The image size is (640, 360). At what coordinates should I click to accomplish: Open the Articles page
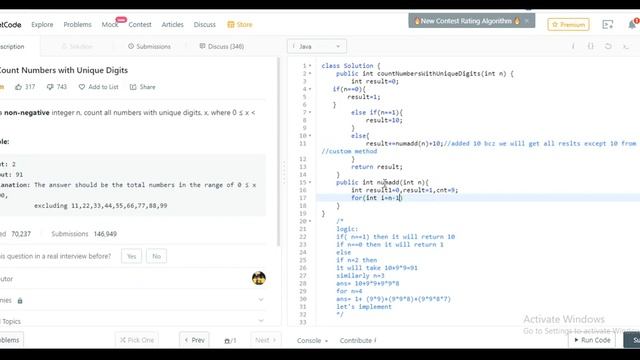173,24
